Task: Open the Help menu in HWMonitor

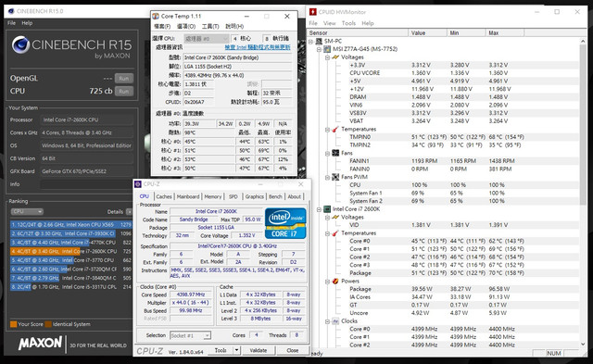Action: [x=368, y=23]
